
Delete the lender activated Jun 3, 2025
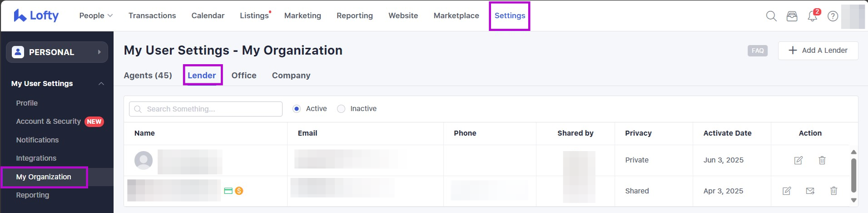(822, 160)
